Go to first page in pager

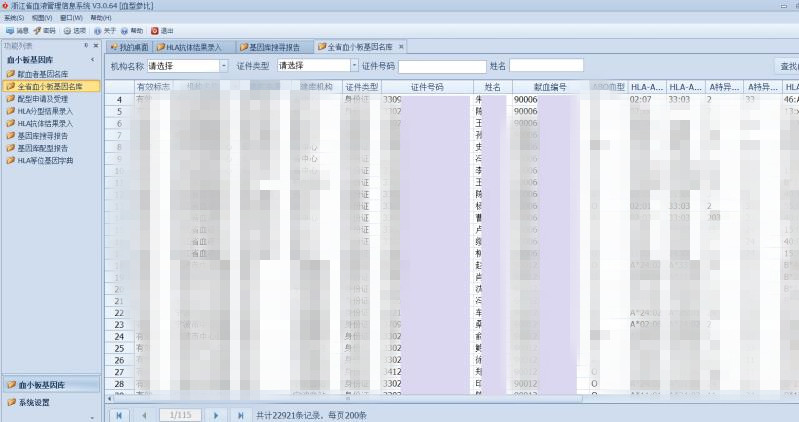coord(119,415)
